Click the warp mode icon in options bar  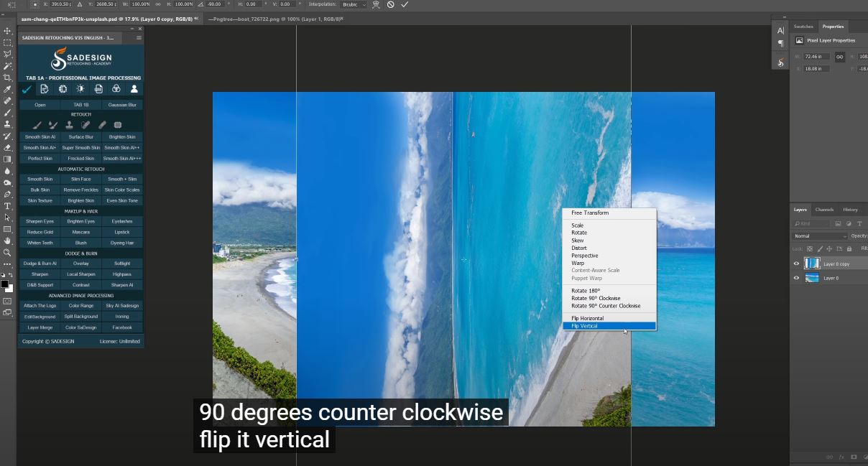376,4
